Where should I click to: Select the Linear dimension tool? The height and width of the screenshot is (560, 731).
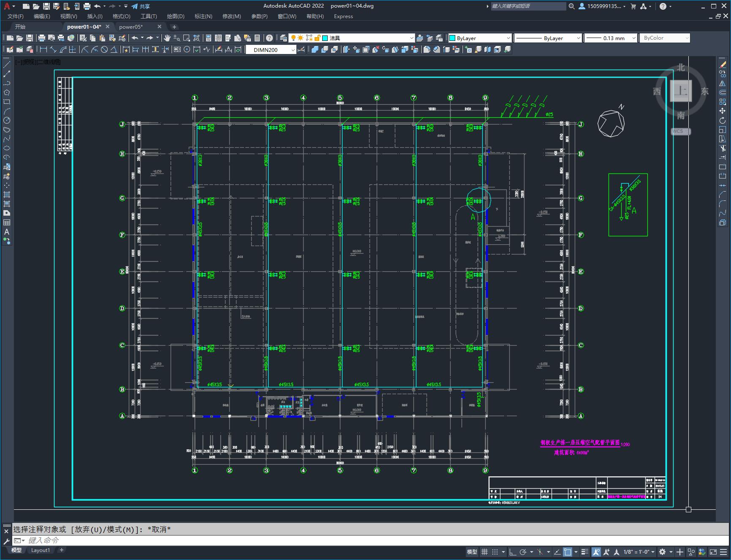coord(43,49)
